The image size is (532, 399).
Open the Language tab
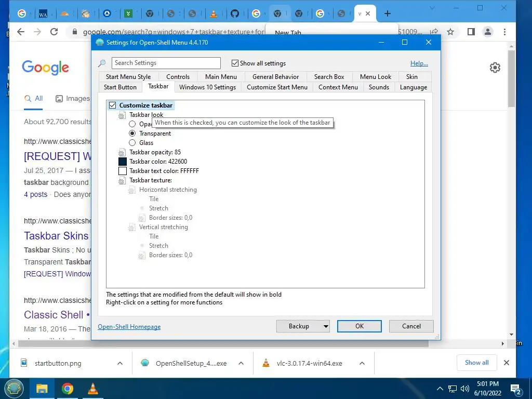[413, 87]
